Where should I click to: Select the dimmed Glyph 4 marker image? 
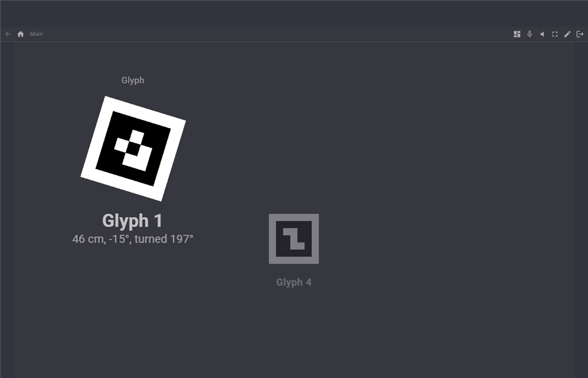(293, 239)
